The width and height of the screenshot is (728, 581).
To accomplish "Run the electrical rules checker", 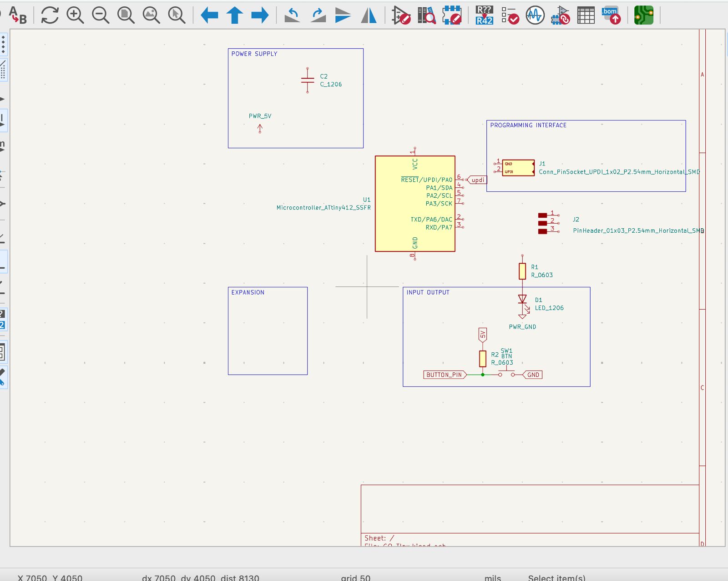I will coord(510,15).
